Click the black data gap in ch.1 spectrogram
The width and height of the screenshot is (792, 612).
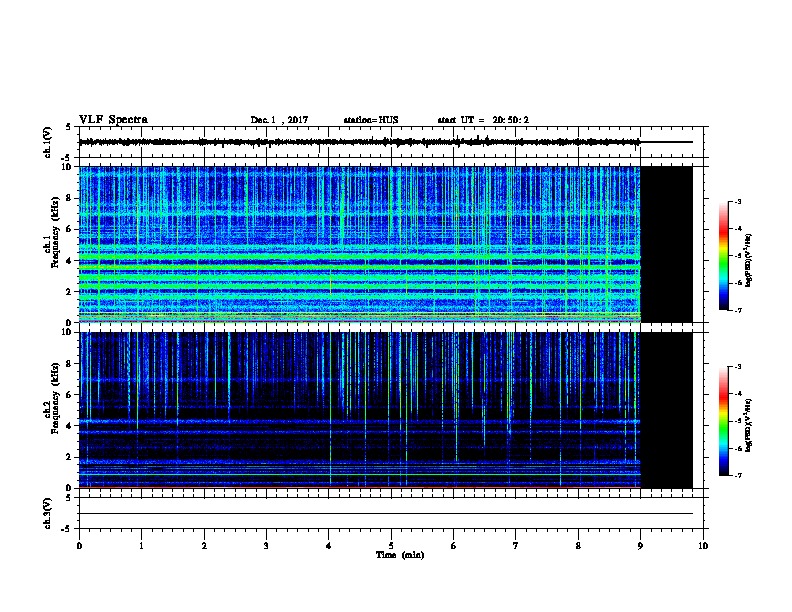pyautogui.click(x=667, y=244)
